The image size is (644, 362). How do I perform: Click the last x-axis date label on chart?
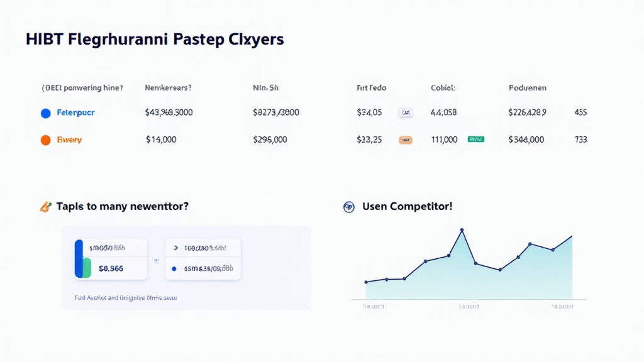click(x=562, y=307)
